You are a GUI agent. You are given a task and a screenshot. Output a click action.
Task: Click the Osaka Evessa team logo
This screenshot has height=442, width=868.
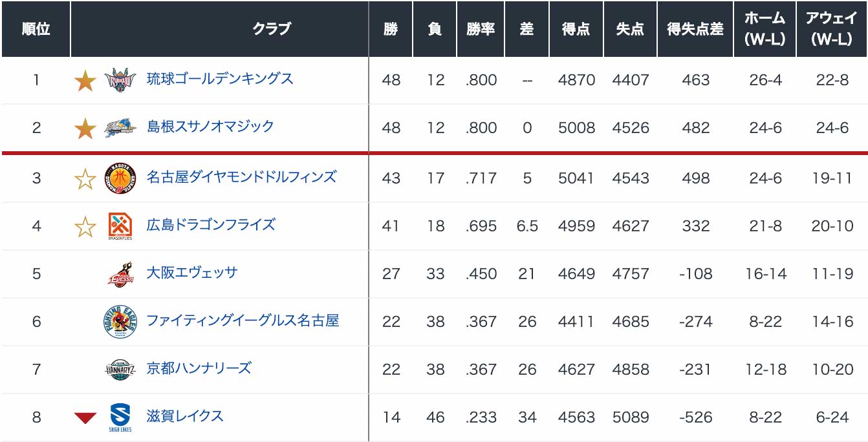pos(120,274)
